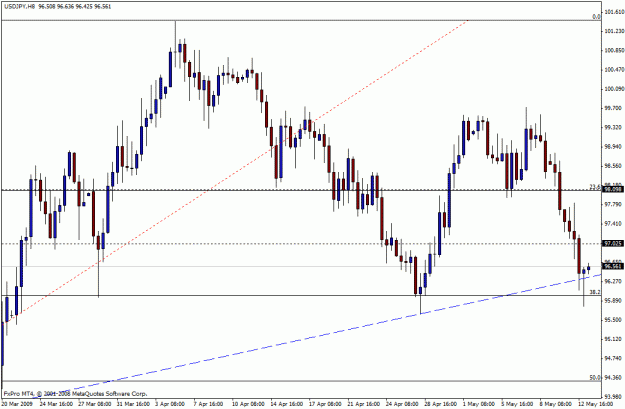The width and height of the screenshot is (625, 409).
Task: Pick the 93.980 price axis label
Action: pos(614,397)
